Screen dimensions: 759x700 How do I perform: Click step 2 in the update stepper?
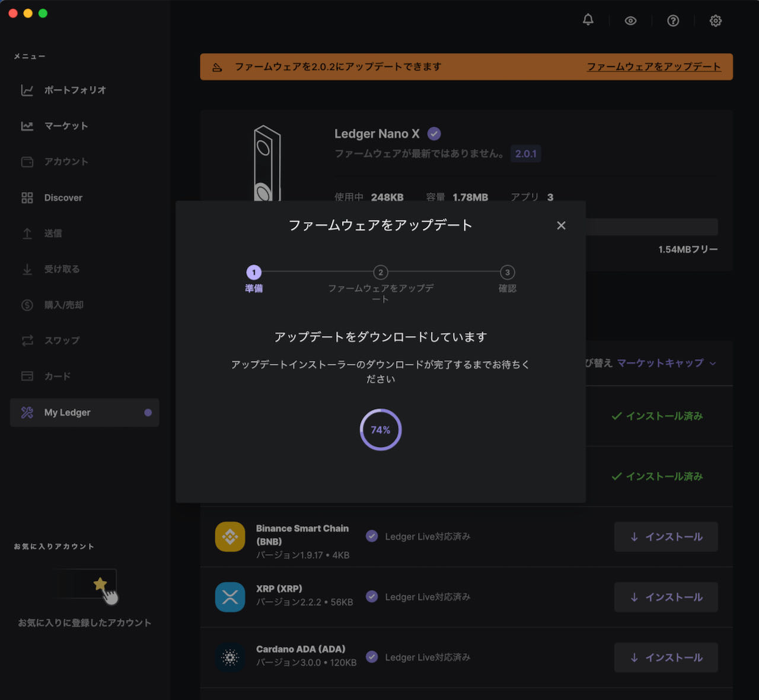(x=381, y=273)
